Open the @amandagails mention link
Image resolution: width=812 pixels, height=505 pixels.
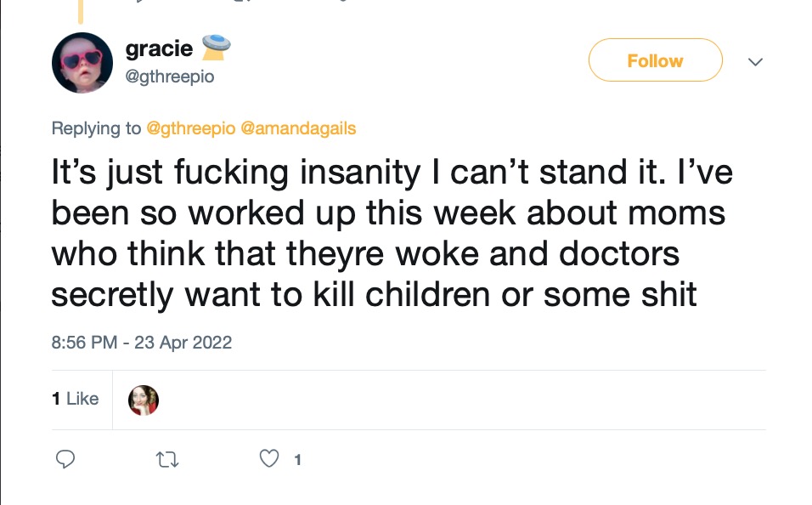pyautogui.click(x=299, y=128)
